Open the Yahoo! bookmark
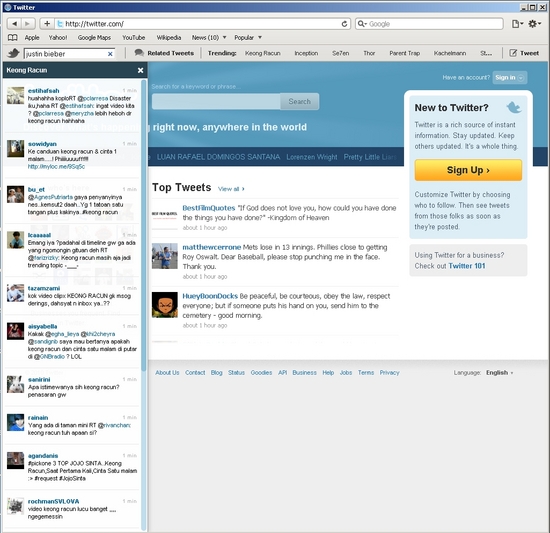Screen dimensions: 550x533 (58, 38)
